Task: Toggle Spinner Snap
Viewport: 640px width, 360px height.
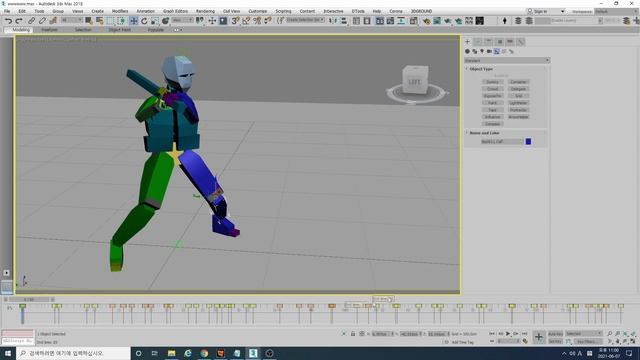Action: click(x=268, y=21)
